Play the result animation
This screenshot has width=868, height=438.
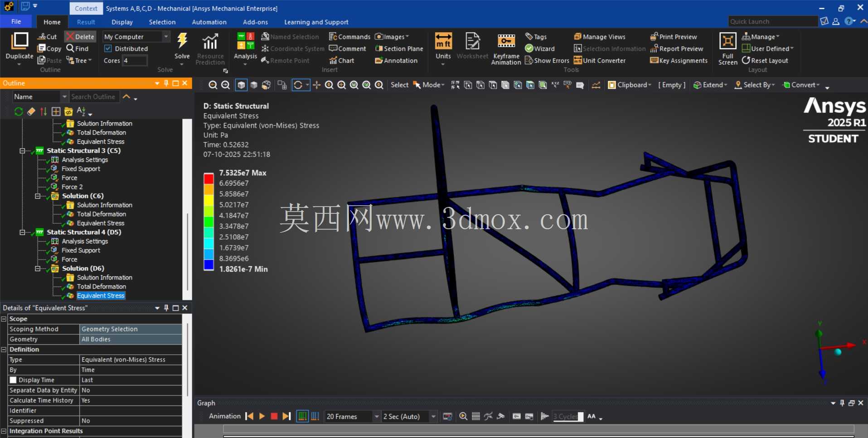[262, 416]
